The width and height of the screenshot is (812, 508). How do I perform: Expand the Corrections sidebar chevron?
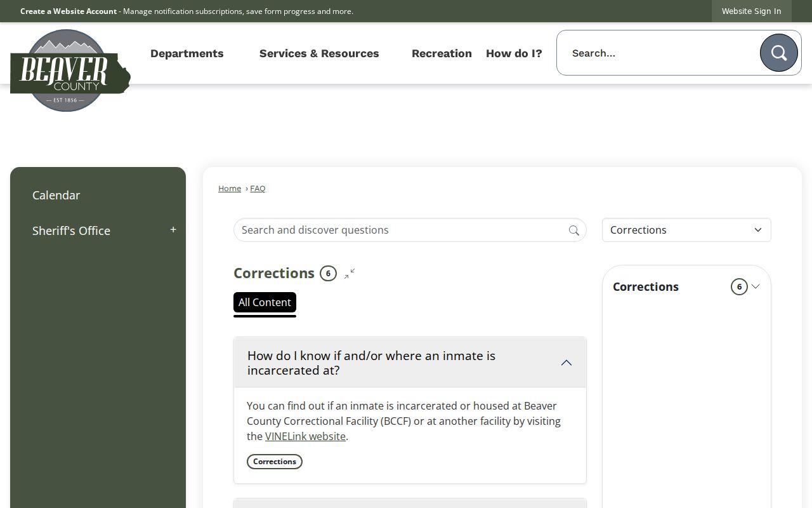[756, 286]
